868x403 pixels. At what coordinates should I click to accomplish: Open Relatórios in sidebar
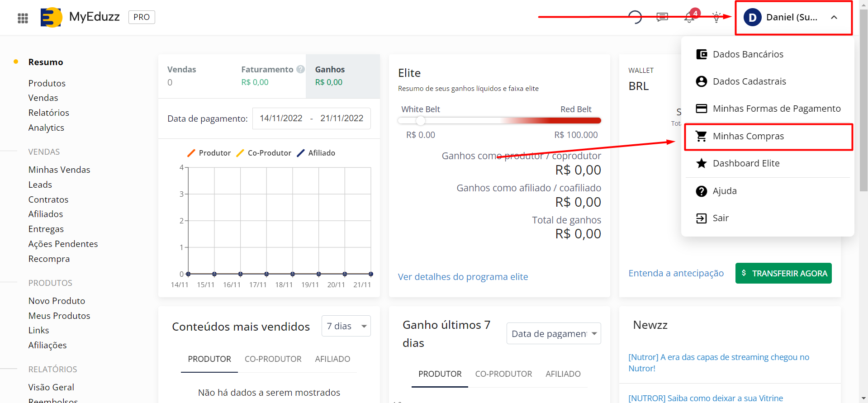(x=48, y=113)
